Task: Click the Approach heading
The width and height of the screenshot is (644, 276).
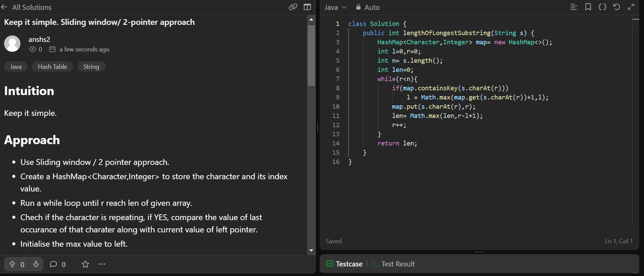Action: tap(32, 140)
